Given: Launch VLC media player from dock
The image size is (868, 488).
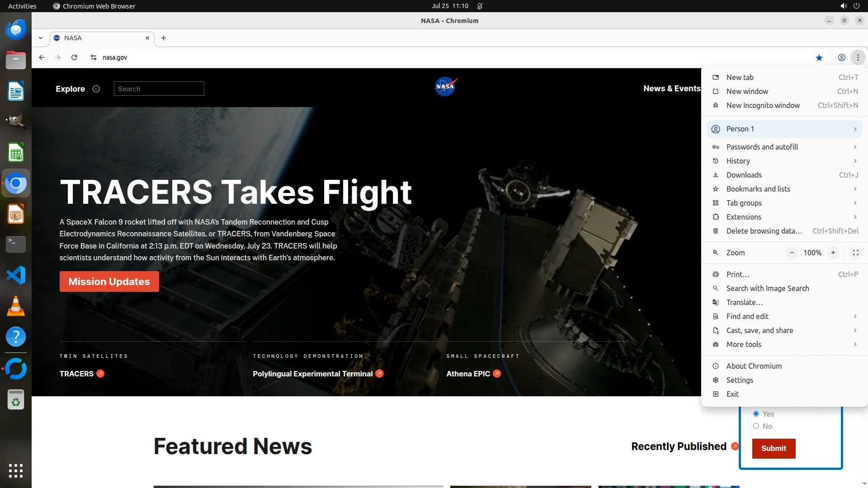Looking at the screenshot, I should tap(16, 306).
